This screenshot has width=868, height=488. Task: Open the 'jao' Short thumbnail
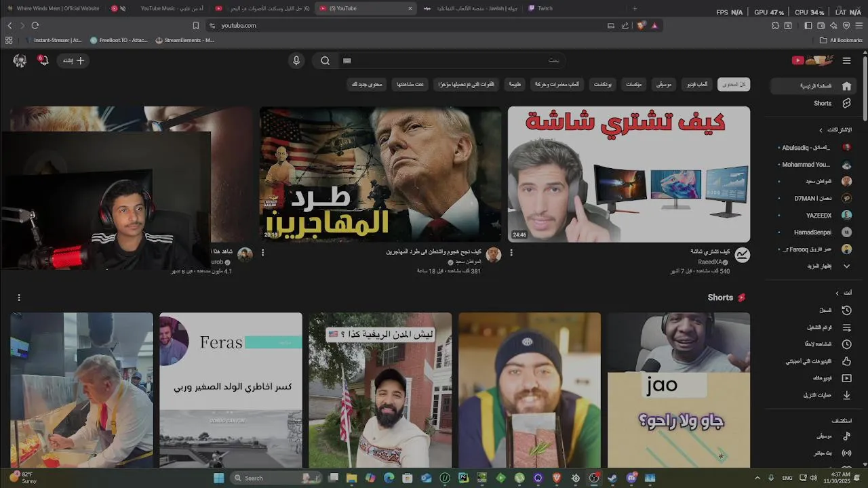679,390
